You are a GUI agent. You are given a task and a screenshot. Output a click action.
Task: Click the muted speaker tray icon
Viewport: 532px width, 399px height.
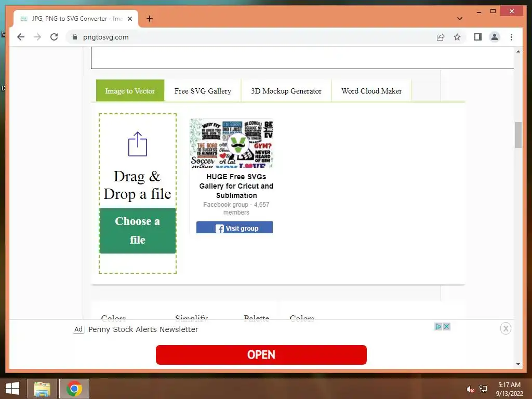pyautogui.click(x=470, y=389)
